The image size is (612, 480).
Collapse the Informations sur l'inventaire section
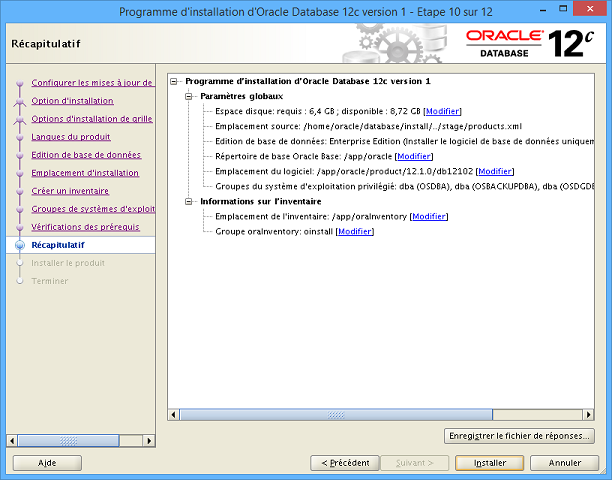pos(189,202)
